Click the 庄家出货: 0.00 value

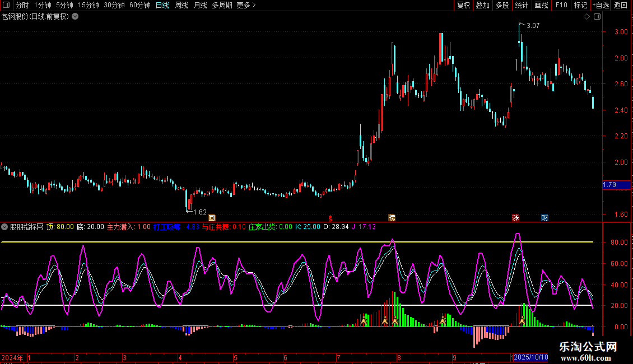click(x=270, y=227)
